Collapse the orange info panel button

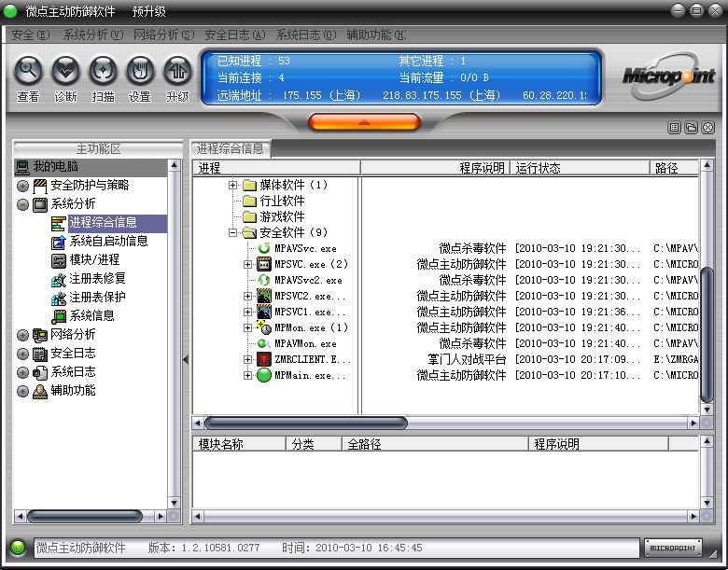(x=364, y=122)
